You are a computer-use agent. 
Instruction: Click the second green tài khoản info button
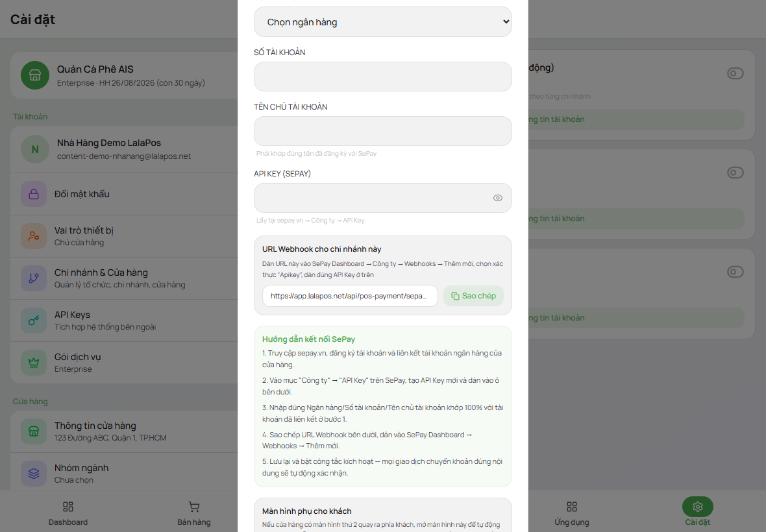point(637,218)
